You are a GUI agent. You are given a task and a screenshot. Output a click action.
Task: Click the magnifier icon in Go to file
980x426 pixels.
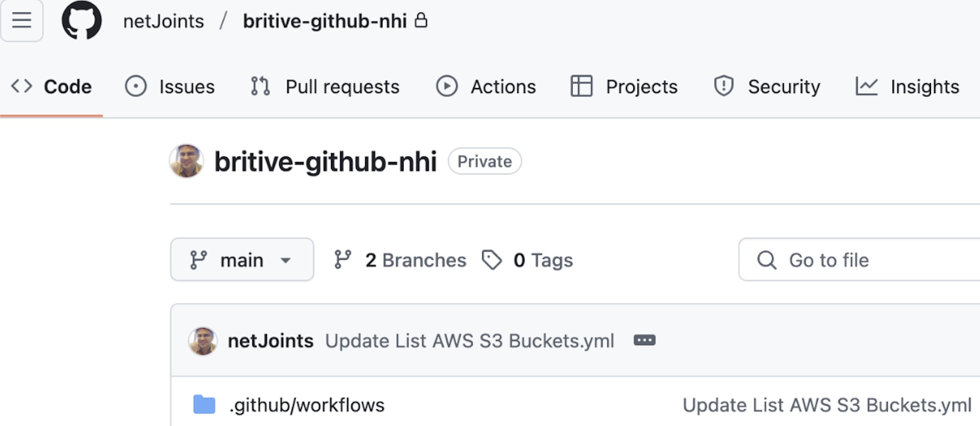pyautogui.click(x=767, y=260)
